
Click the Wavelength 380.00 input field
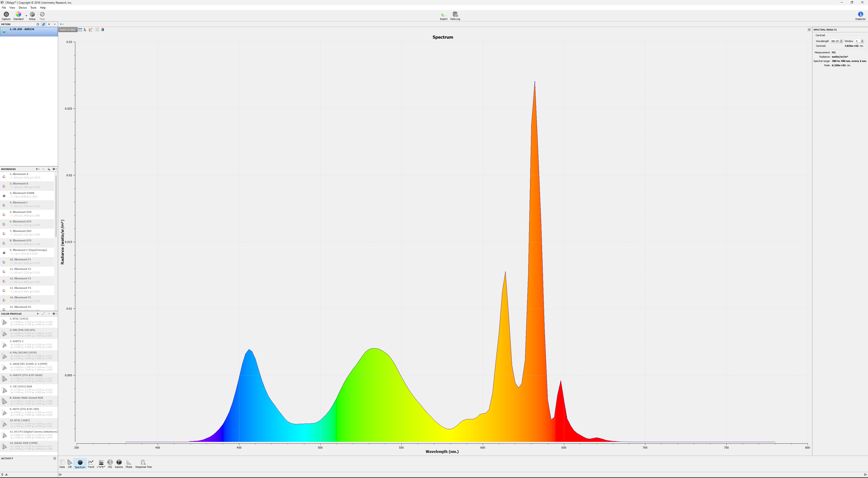(x=835, y=41)
